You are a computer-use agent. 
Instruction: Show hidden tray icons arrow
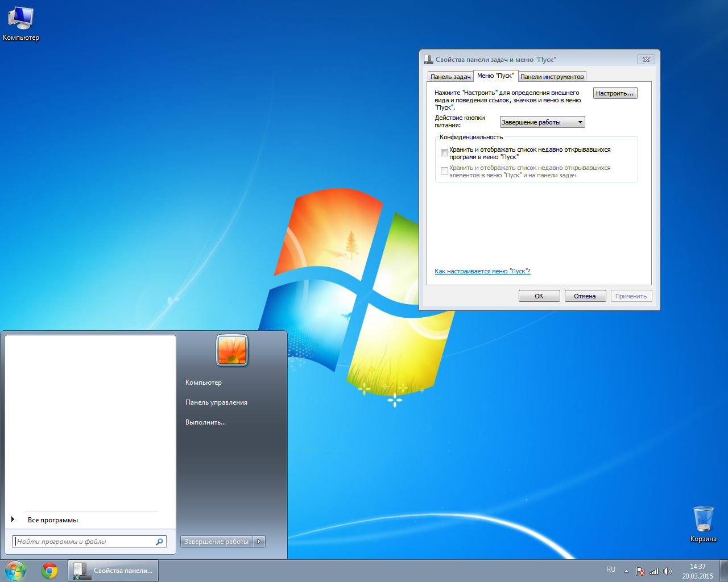pyautogui.click(x=626, y=571)
